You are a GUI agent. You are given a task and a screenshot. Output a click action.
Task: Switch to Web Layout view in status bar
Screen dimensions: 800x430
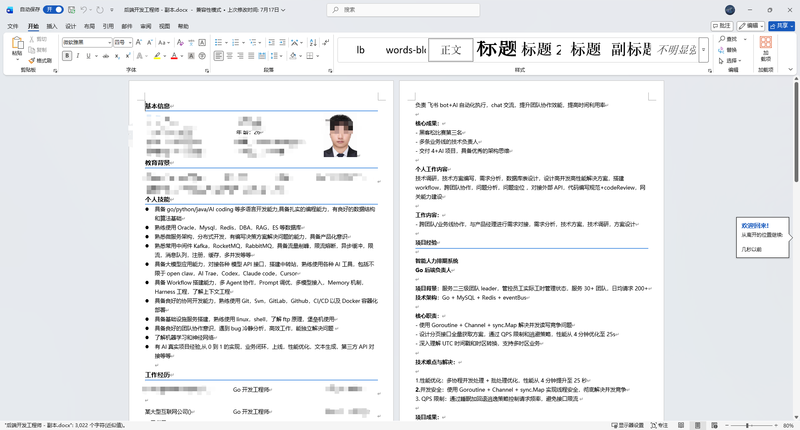tap(714, 425)
